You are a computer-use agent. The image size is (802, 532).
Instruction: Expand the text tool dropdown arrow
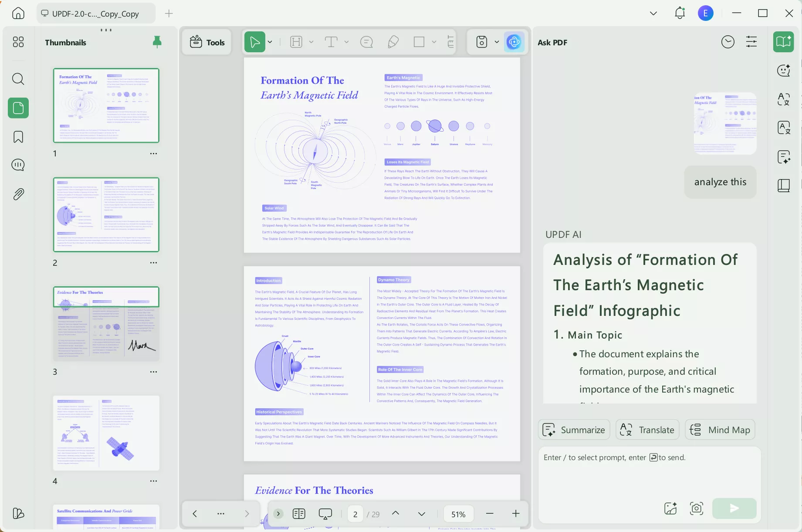(x=346, y=42)
